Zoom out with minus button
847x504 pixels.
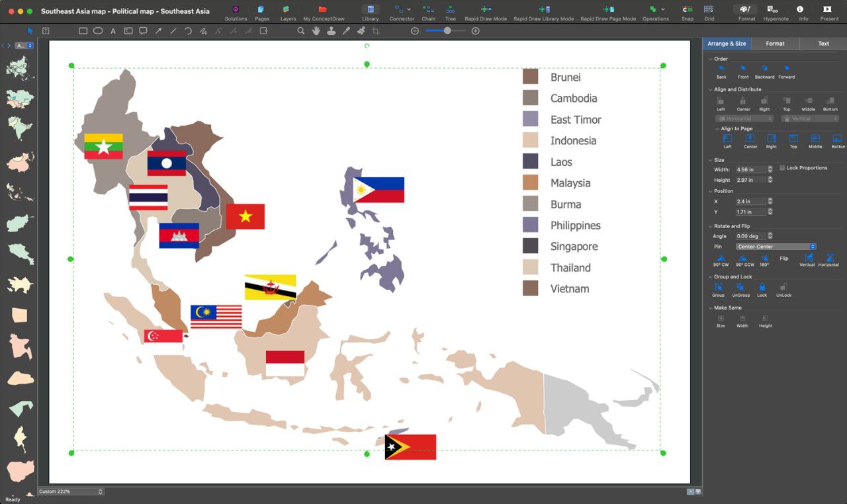415,31
